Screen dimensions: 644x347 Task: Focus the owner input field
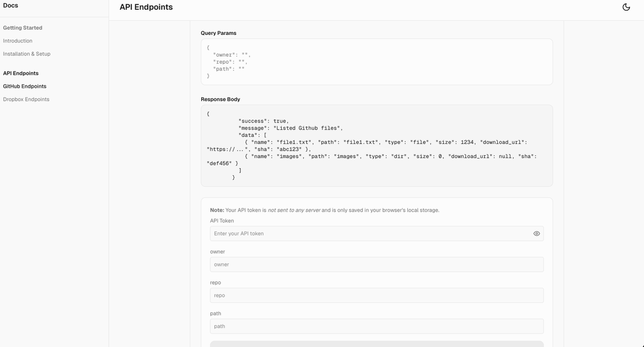click(x=377, y=264)
